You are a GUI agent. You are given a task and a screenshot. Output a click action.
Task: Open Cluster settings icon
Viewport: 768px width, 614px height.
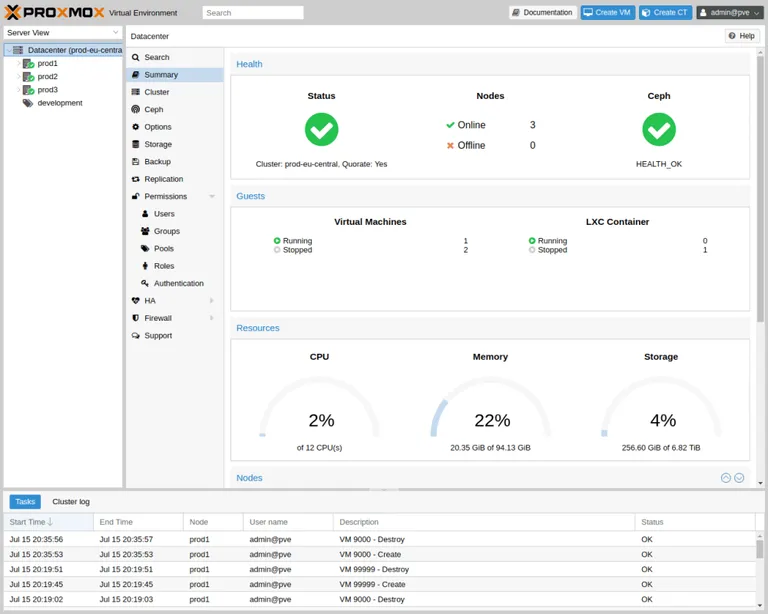coord(136,92)
